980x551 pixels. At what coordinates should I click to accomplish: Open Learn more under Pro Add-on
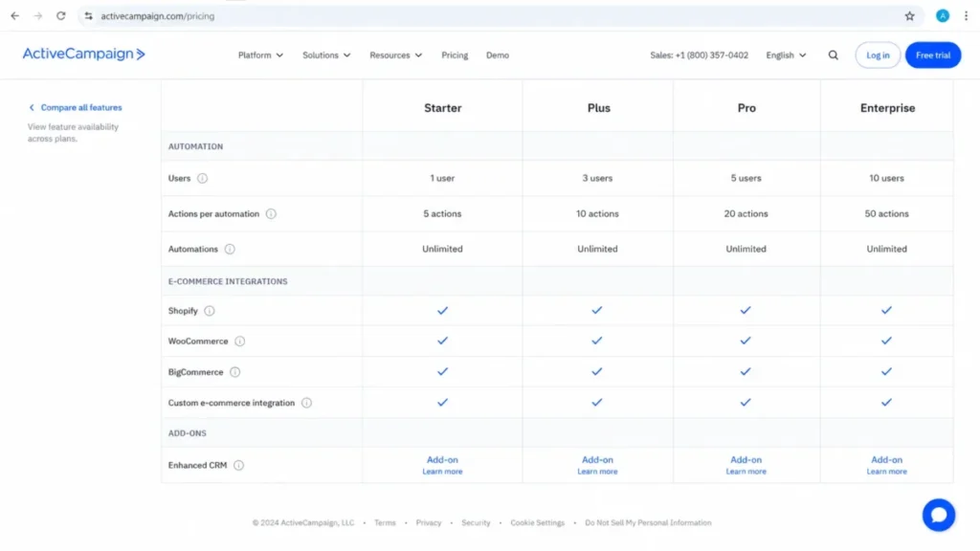point(746,472)
